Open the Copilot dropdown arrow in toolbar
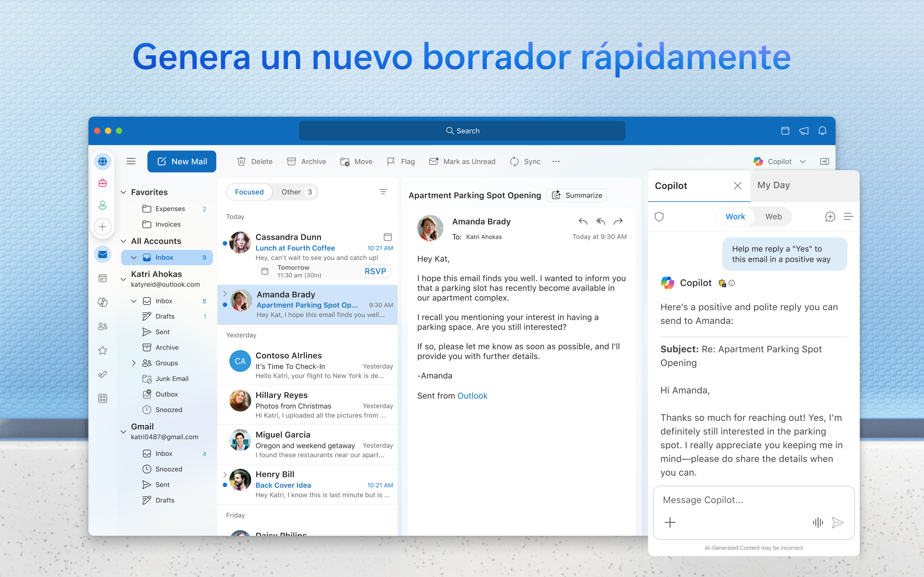 click(x=803, y=162)
